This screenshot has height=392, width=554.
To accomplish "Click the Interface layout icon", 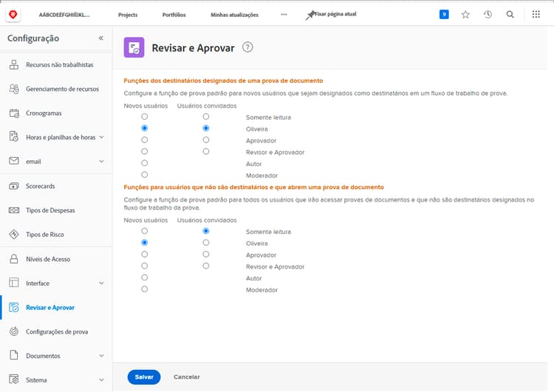I will point(14,283).
